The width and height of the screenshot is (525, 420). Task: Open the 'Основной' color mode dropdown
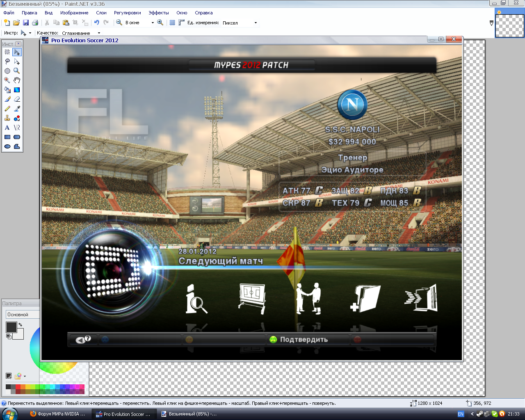[x=23, y=315]
